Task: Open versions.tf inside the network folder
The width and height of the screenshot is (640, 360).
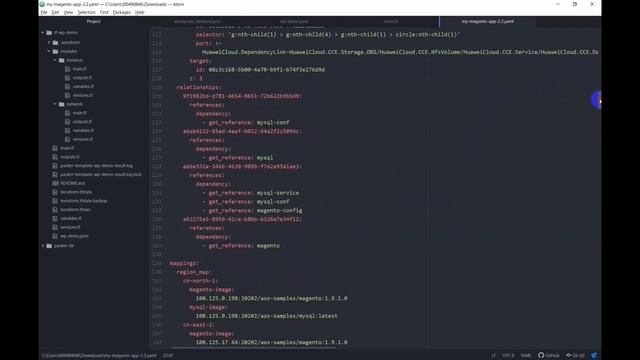Action: [83, 139]
